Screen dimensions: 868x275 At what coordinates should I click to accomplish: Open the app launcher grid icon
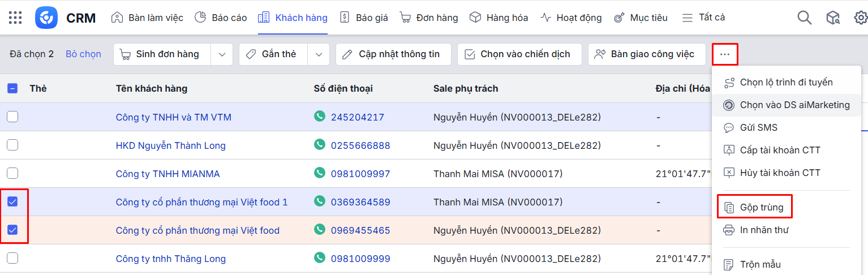tap(15, 18)
